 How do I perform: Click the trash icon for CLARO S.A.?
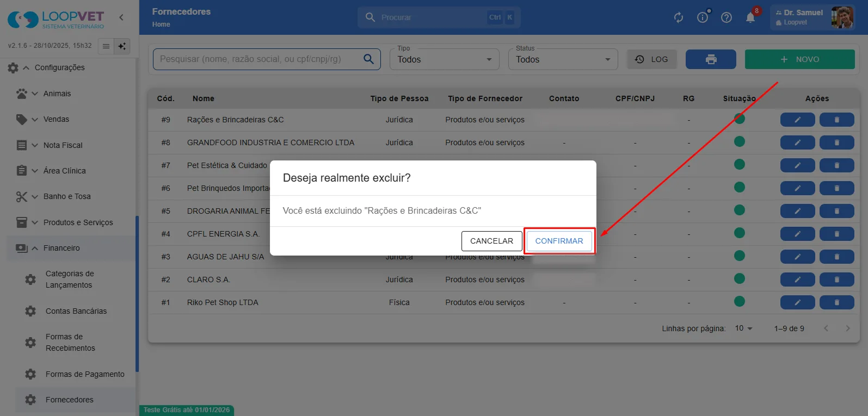(x=837, y=280)
